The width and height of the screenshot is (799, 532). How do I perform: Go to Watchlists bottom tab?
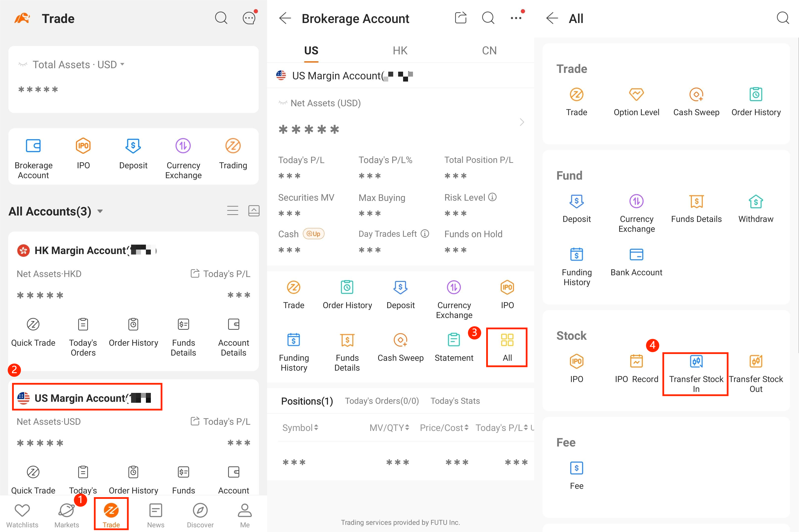(x=22, y=515)
